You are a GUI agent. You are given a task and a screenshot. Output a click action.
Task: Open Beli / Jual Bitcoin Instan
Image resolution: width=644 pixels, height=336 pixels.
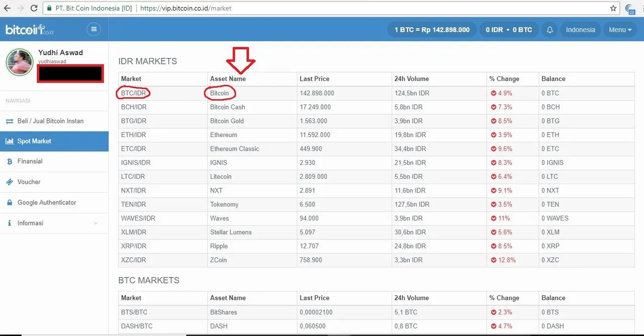coord(54,121)
